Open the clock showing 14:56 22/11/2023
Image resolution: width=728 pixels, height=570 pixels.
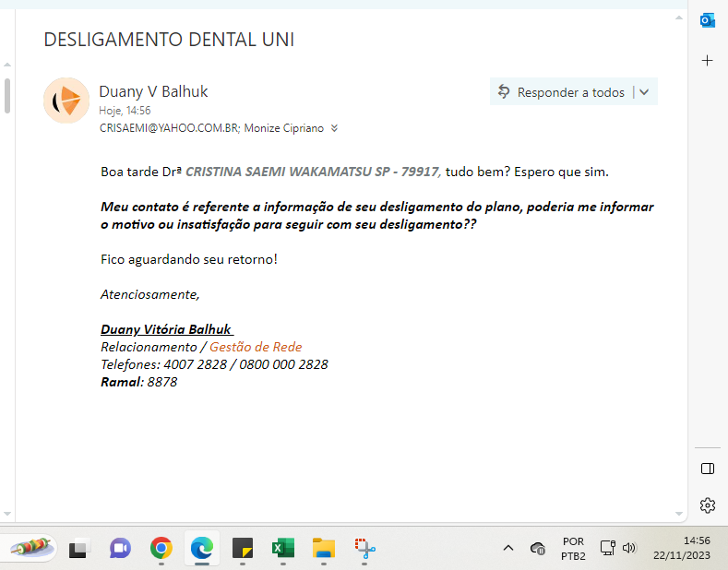tap(682, 548)
